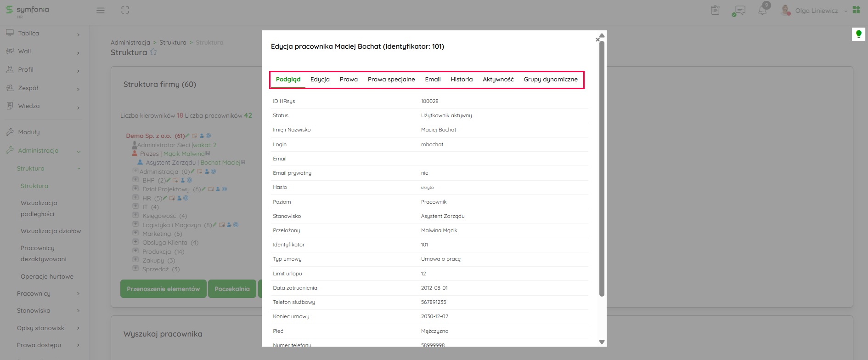Screen dimensions: 868x360
Task: Click the Przenoszenie elementów button
Action: 163,289
